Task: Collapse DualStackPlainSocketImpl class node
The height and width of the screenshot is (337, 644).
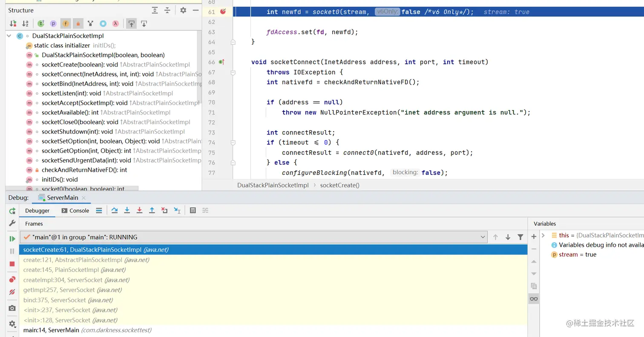Action: click(9, 36)
